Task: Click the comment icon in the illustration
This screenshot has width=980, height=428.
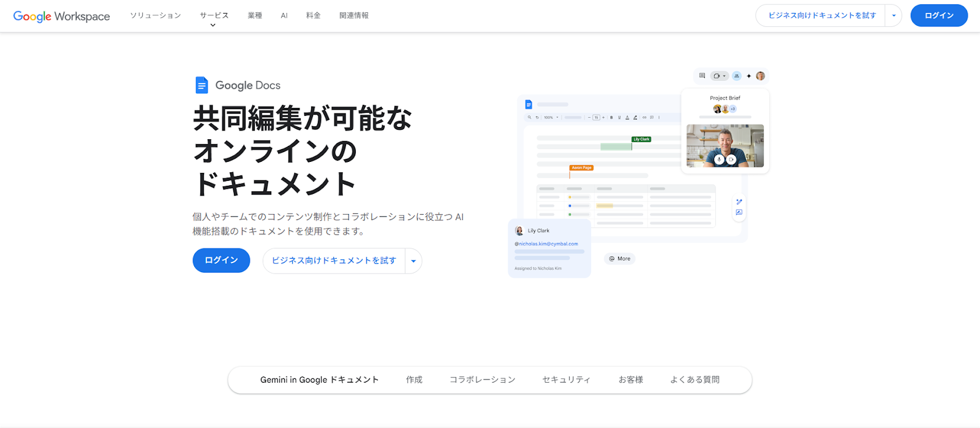Action: click(x=702, y=76)
